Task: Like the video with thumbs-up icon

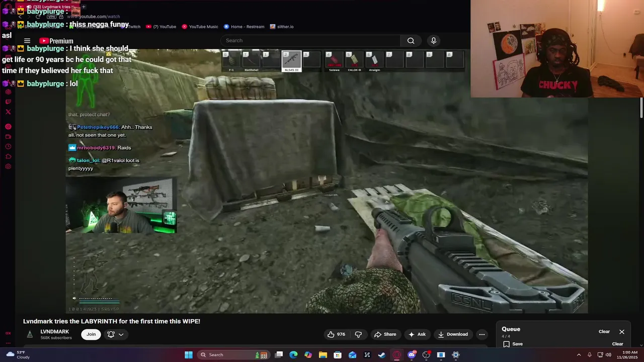Action: [x=336, y=334]
